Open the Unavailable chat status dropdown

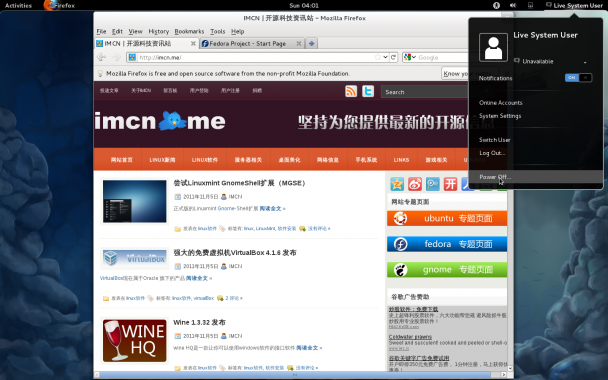[x=551, y=61]
